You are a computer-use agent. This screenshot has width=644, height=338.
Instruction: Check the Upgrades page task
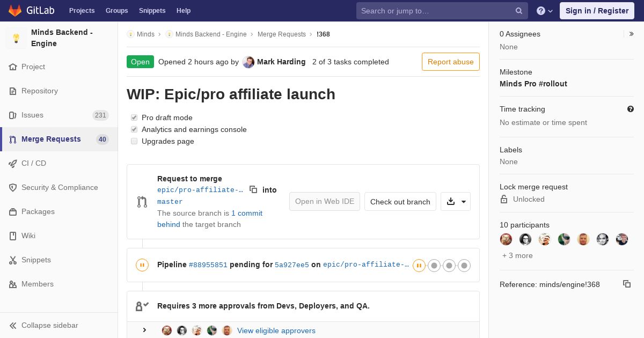[134, 141]
